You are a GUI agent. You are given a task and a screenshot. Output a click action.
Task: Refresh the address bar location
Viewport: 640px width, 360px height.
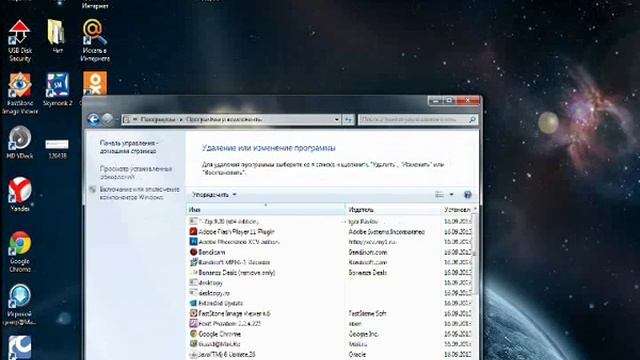click(348, 120)
